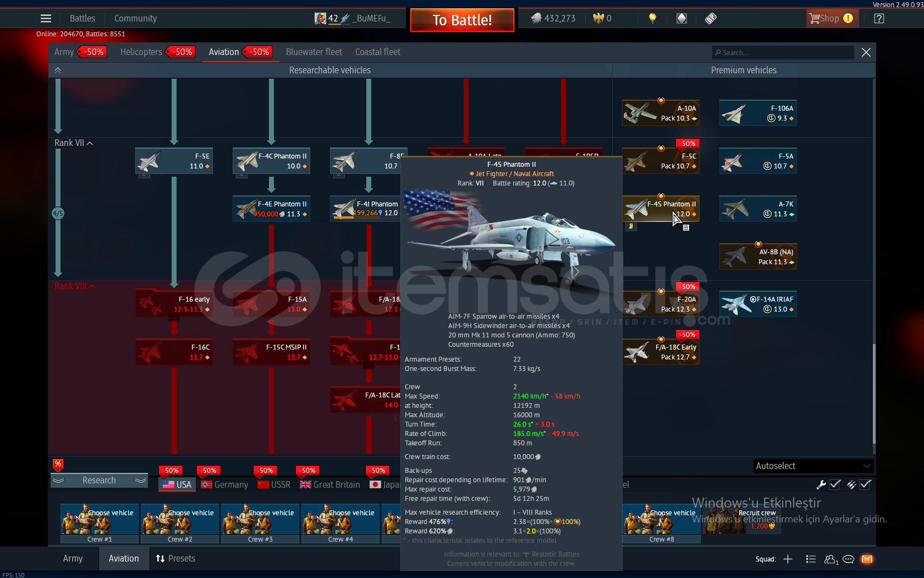Open the contacts friends list icon

click(x=830, y=559)
